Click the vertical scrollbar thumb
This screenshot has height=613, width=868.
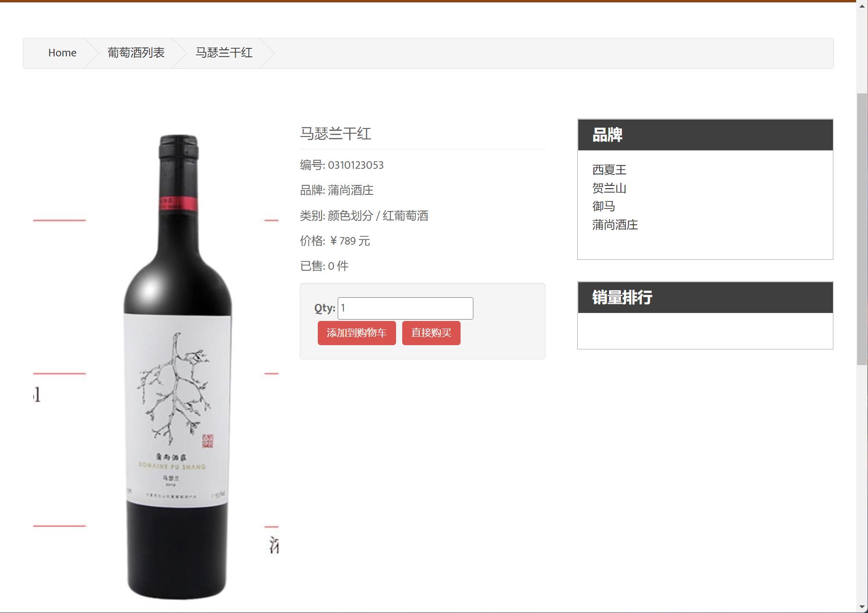tap(862, 229)
